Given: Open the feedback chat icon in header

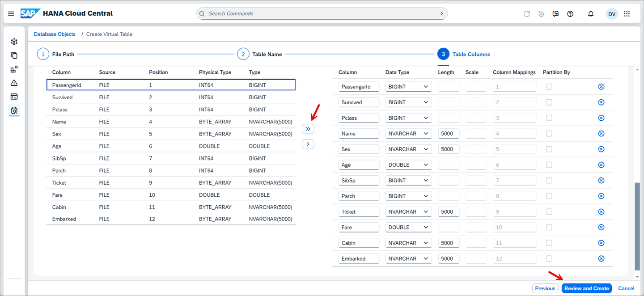Looking at the screenshot, I should [x=555, y=14].
